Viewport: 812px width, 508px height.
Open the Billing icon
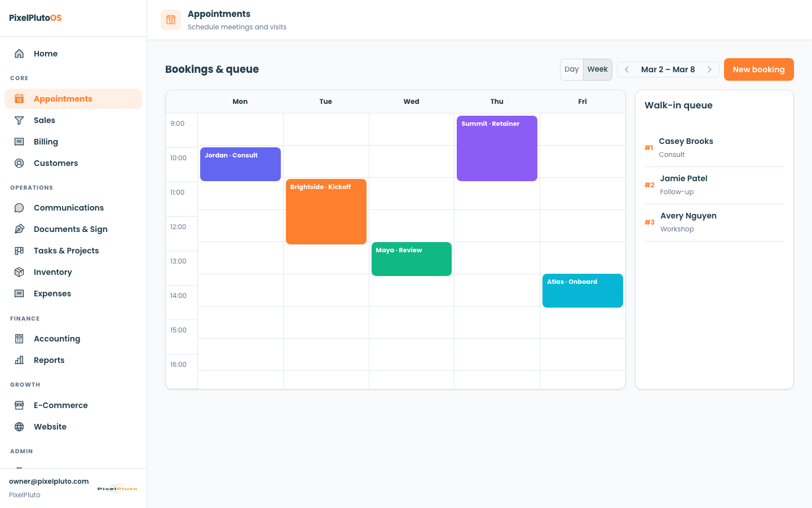point(19,142)
